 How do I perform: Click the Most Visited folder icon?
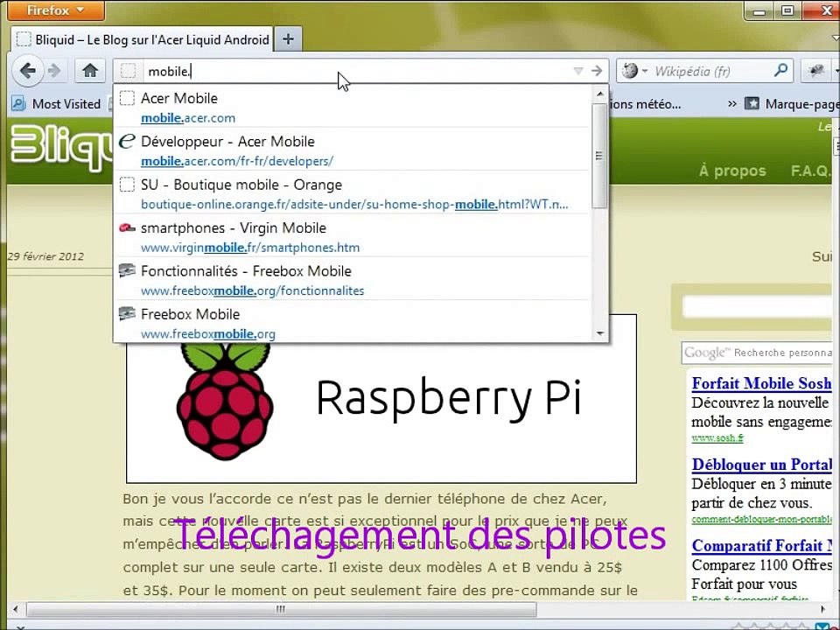pos(18,103)
